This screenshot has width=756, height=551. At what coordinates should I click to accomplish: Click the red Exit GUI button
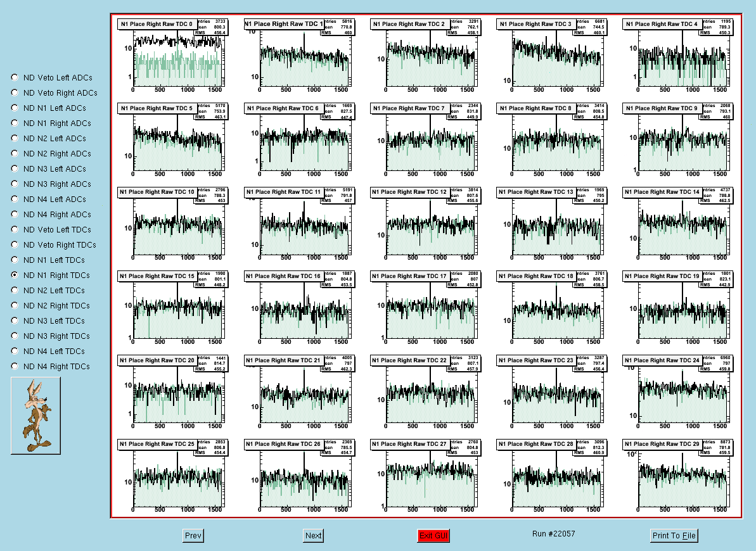[433, 536]
